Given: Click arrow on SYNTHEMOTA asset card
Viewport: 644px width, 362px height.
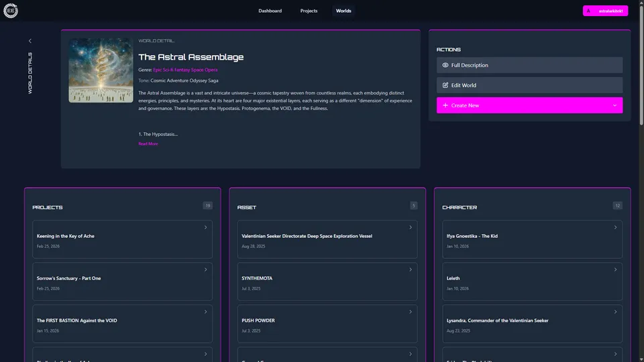Looking at the screenshot, I should point(411,269).
